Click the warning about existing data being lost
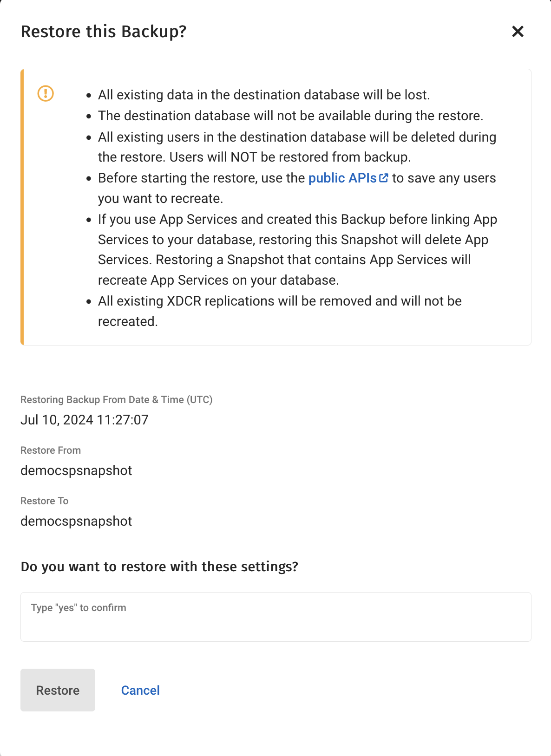 click(264, 95)
